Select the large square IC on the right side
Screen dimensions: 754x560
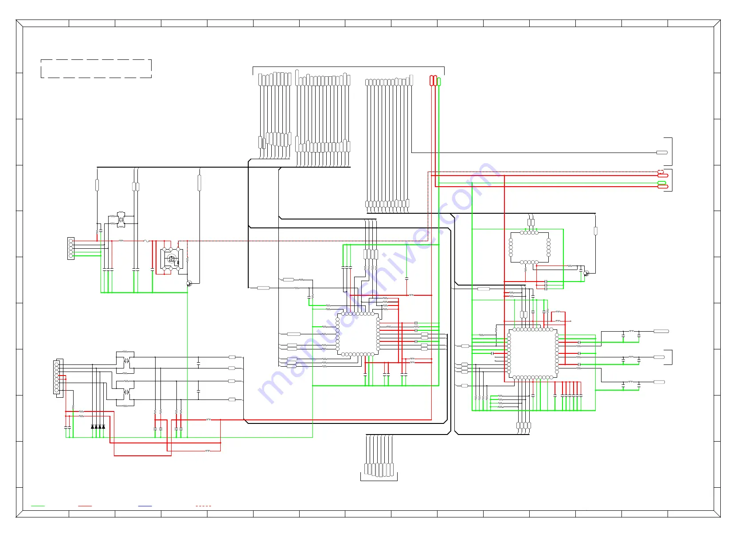[533, 353]
